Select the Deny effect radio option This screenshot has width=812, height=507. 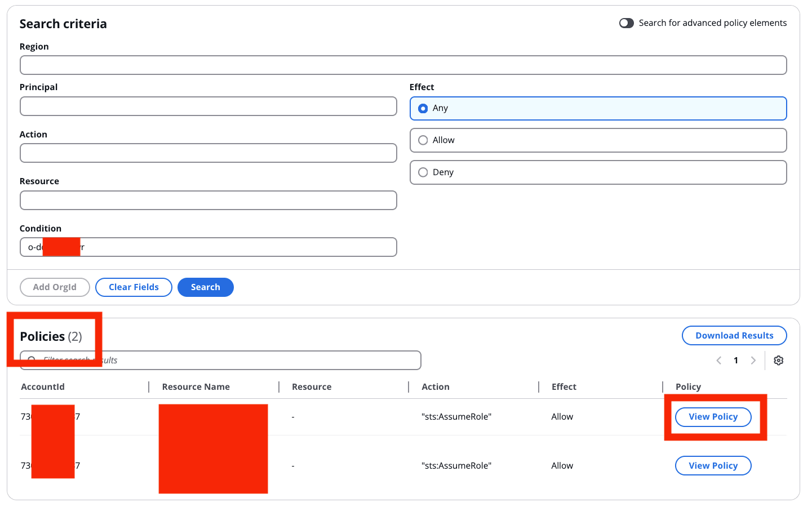coord(598,172)
